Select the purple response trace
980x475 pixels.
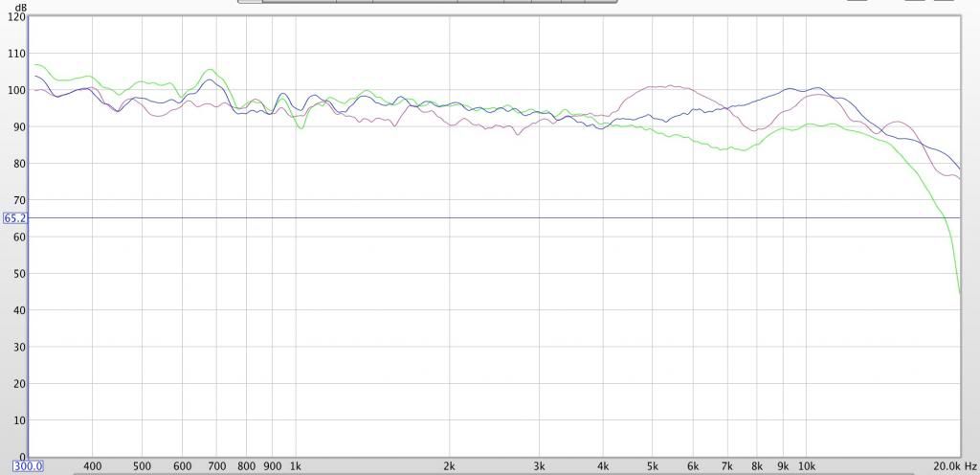672,86
